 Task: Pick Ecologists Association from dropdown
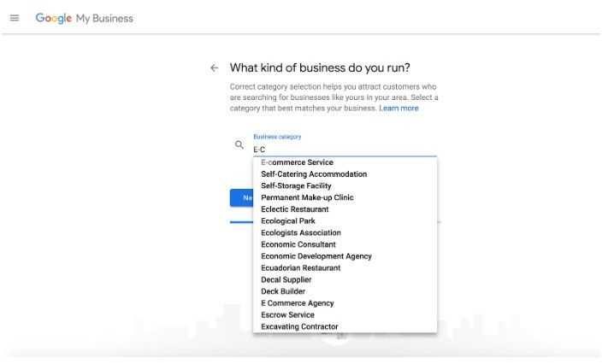[301, 233]
